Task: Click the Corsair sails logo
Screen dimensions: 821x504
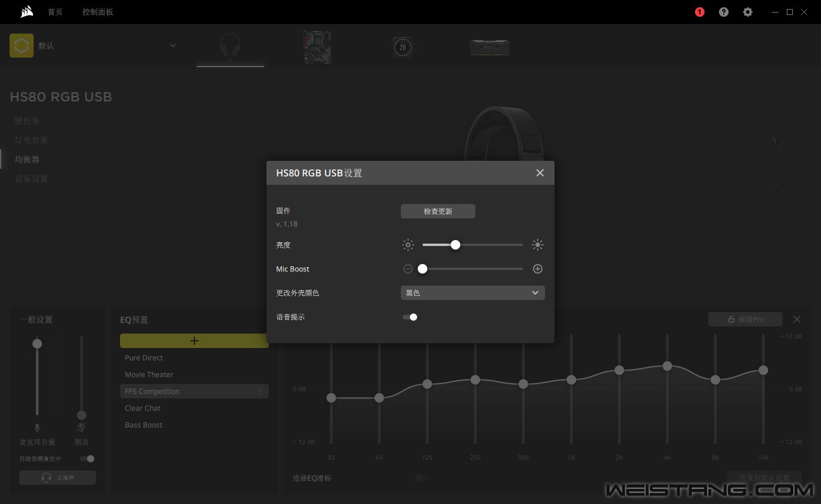Action: 27,11
